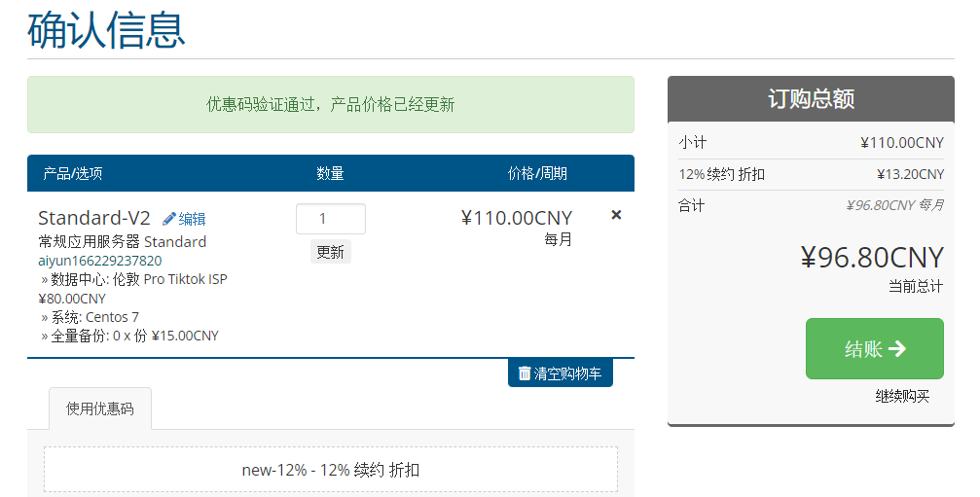This screenshot has width=980, height=497.
Task: Click the 优惠码验证通过 success message
Action: click(x=331, y=104)
